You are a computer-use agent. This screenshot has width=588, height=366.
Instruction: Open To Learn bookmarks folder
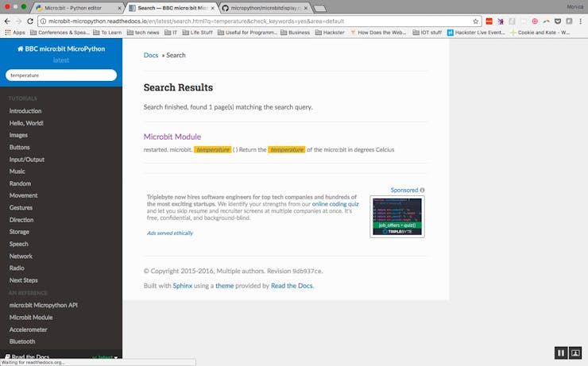(107, 33)
